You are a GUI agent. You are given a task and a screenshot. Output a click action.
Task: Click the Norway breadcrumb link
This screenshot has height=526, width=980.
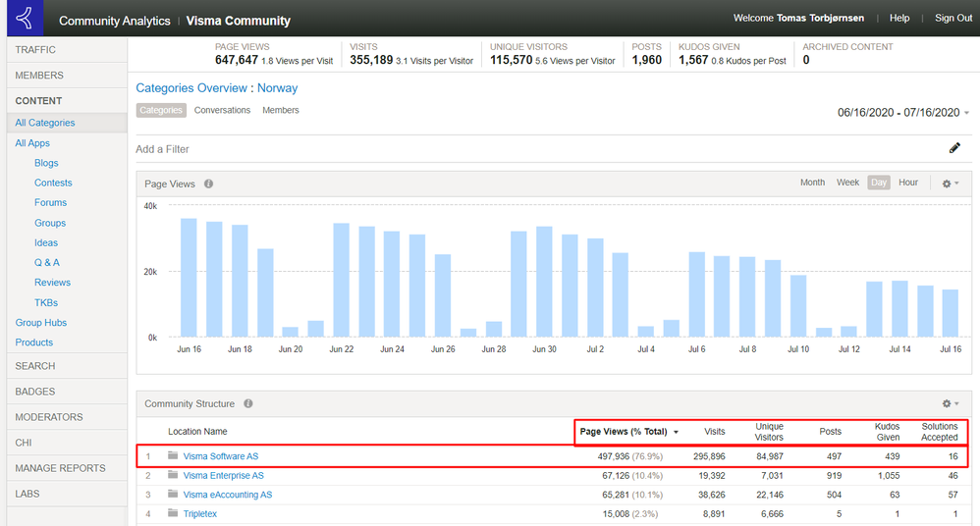278,88
